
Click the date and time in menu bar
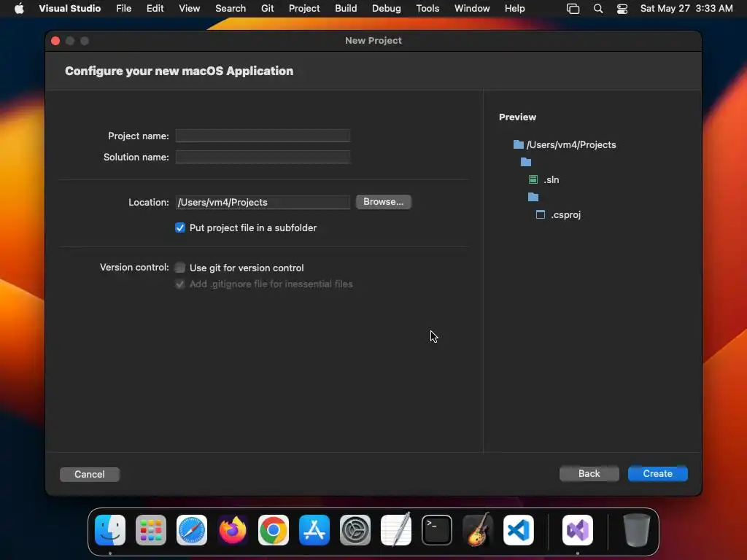coord(686,8)
